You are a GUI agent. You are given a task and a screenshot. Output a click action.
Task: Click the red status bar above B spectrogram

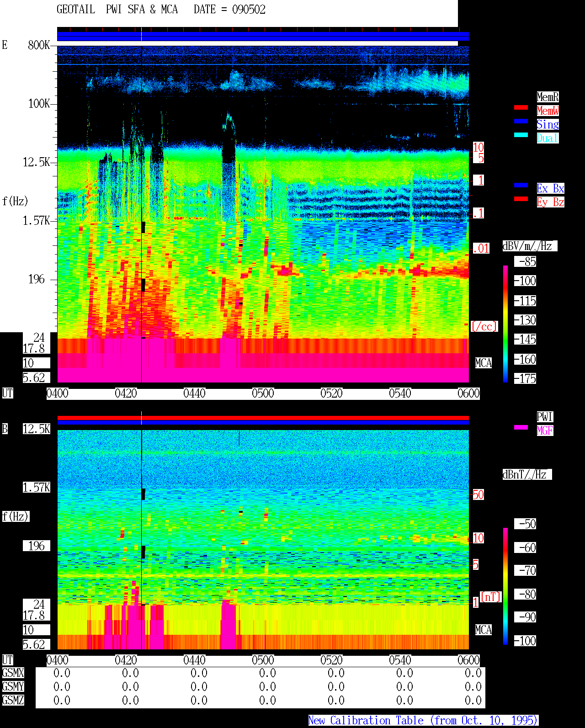tap(263, 418)
